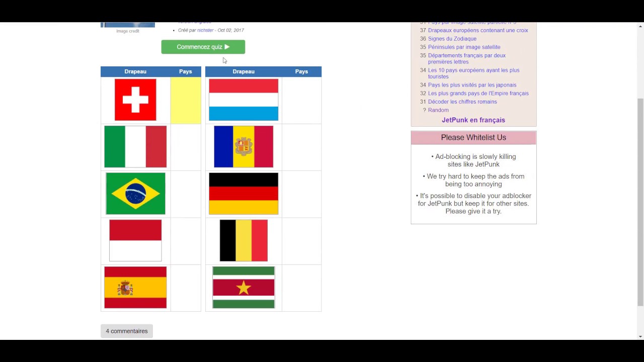Click the Suriname flag with yellow star

(x=244, y=287)
